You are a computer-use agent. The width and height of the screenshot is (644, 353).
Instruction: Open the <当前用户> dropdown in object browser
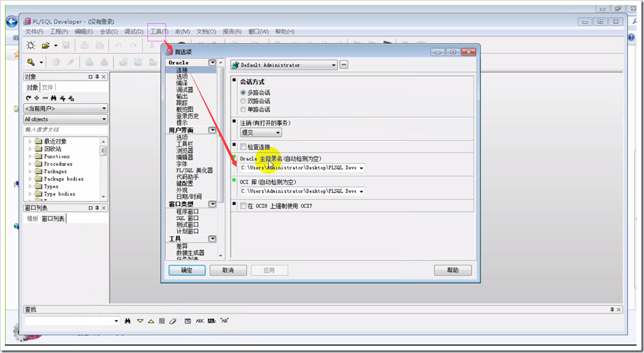point(104,109)
